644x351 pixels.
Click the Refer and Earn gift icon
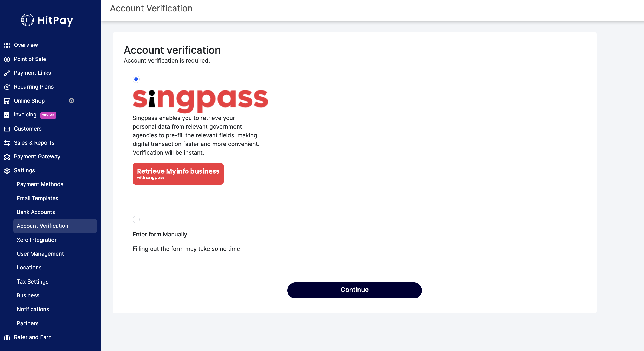point(7,337)
